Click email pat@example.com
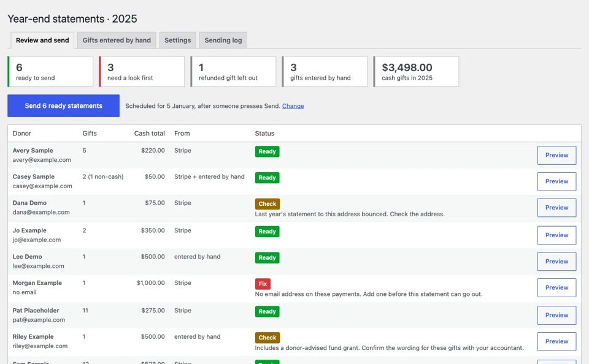This screenshot has height=364, width=589. pyautogui.click(x=39, y=320)
